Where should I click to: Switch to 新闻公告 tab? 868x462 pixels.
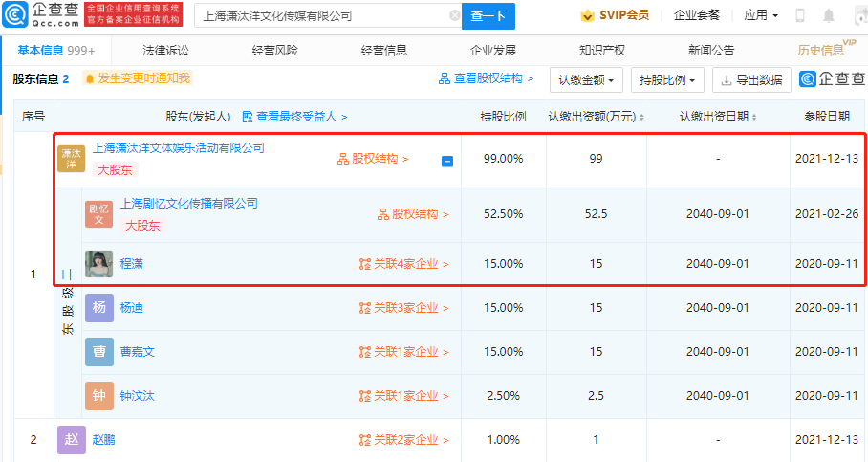point(711,51)
